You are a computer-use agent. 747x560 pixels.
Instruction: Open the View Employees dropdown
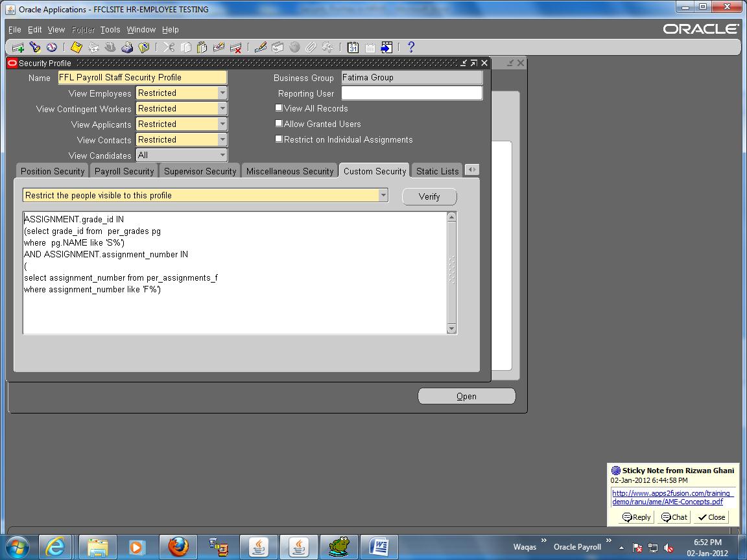click(222, 93)
